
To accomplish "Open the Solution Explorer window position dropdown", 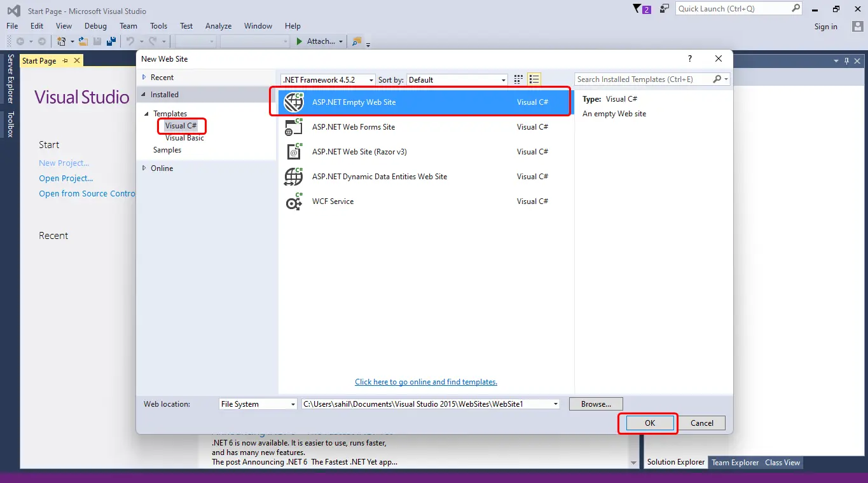I will [x=837, y=61].
